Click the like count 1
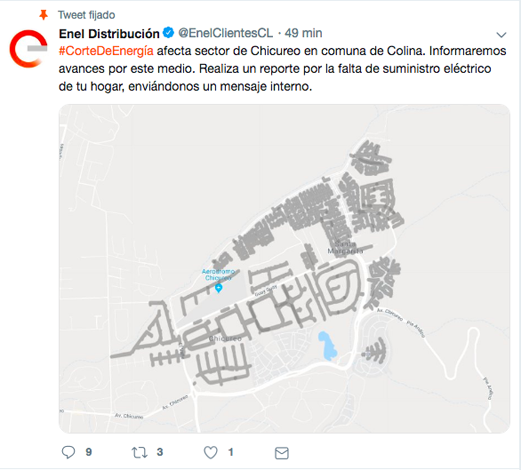Viewport: 521px width, 470px height. (230, 452)
